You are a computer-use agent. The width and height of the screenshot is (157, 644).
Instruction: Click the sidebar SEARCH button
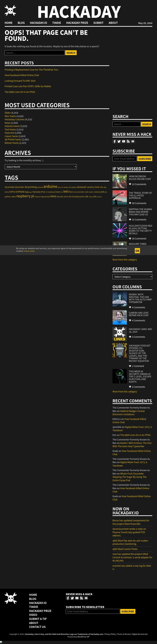(x=147, y=124)
